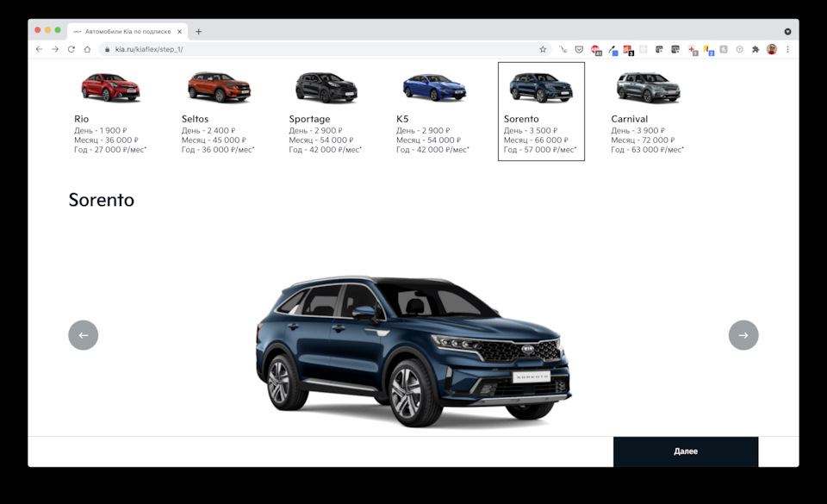Viewport: 827px width, 504px height.
Task: Close the Kia subscription tab
Action: pyautogui.click(x=179, y=32)
